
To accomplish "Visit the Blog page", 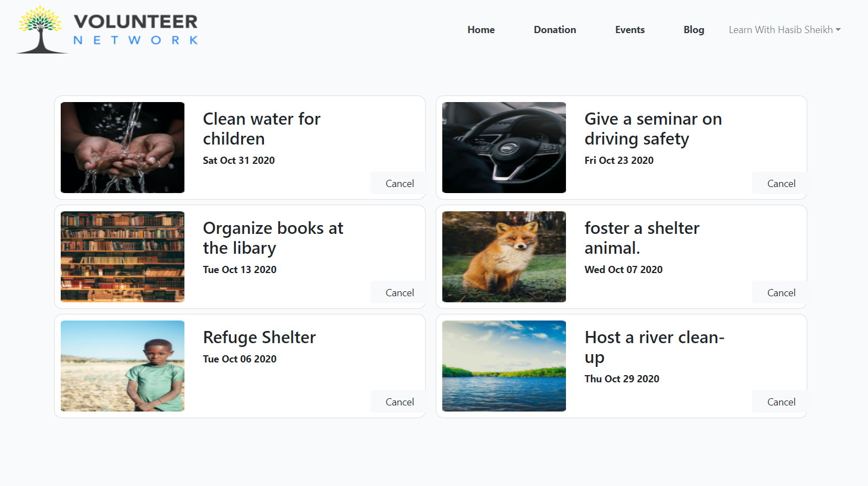I will [694, 30].
